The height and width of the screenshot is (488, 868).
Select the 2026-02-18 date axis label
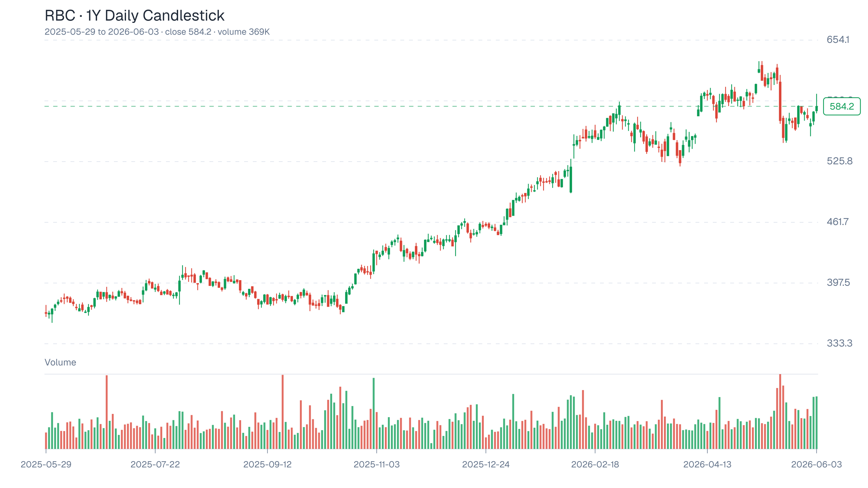point(595,465)
